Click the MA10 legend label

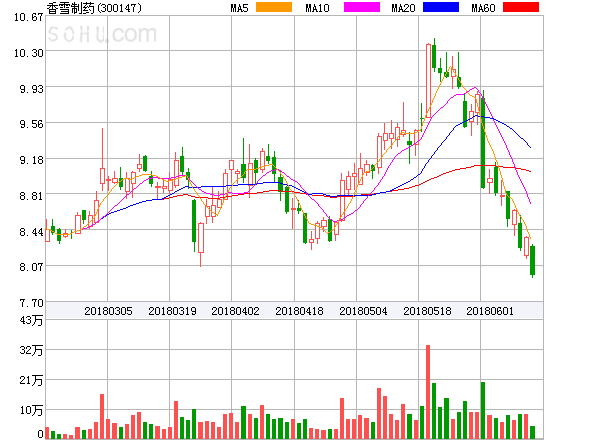point(317,8)
